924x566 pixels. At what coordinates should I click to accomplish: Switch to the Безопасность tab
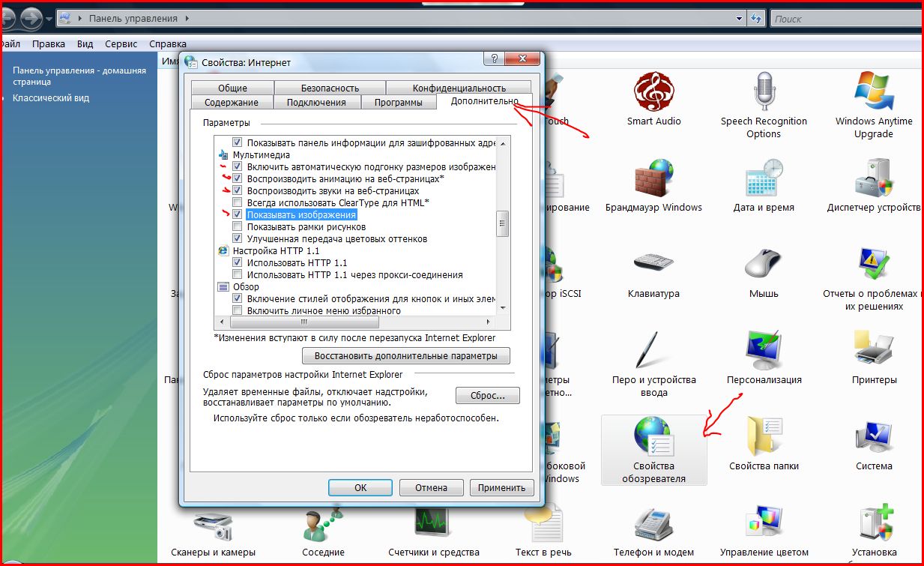pos(330,88)
